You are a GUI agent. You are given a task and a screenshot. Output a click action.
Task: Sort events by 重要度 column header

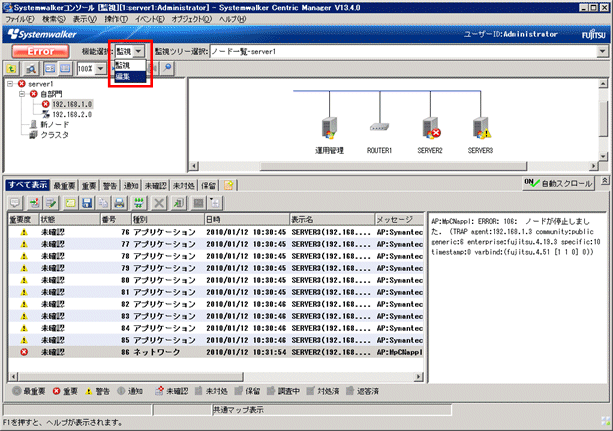(23, 219)
